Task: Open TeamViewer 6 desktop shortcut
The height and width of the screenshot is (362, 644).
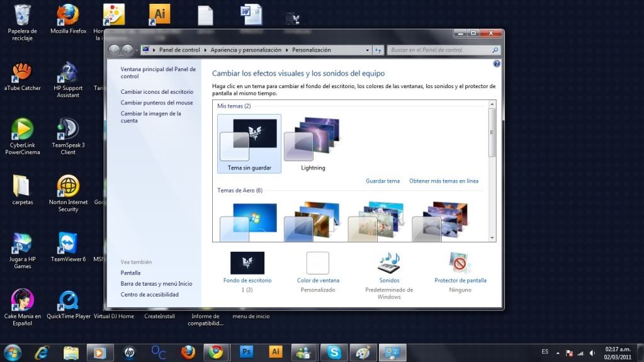Action: (68, 247)
